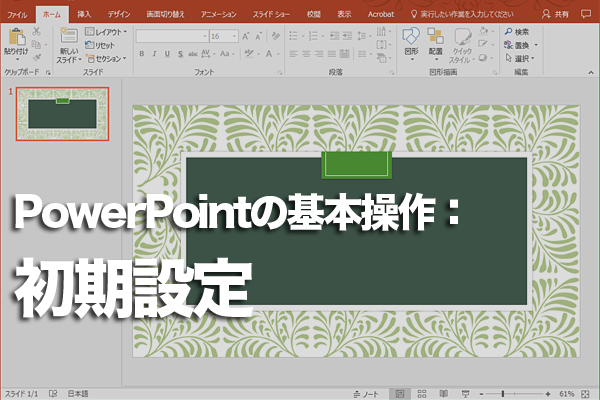Viewport: 600px width, 400px height.
Task: Click the bullet list icon
Action: point(293,36)
